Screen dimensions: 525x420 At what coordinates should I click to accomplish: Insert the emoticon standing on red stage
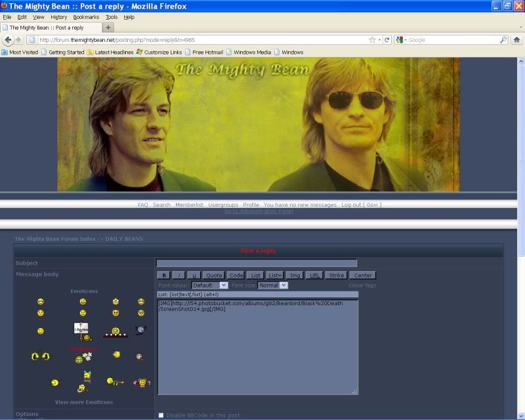click(115, 332)
